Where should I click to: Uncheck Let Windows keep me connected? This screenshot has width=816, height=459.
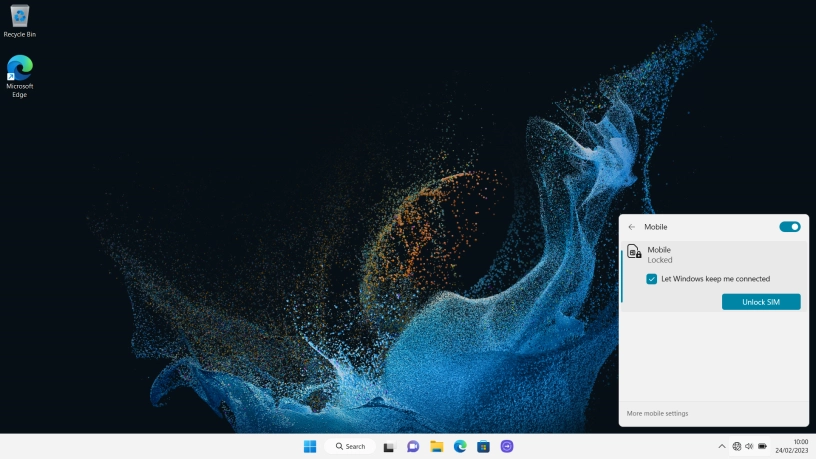(652, 279)
